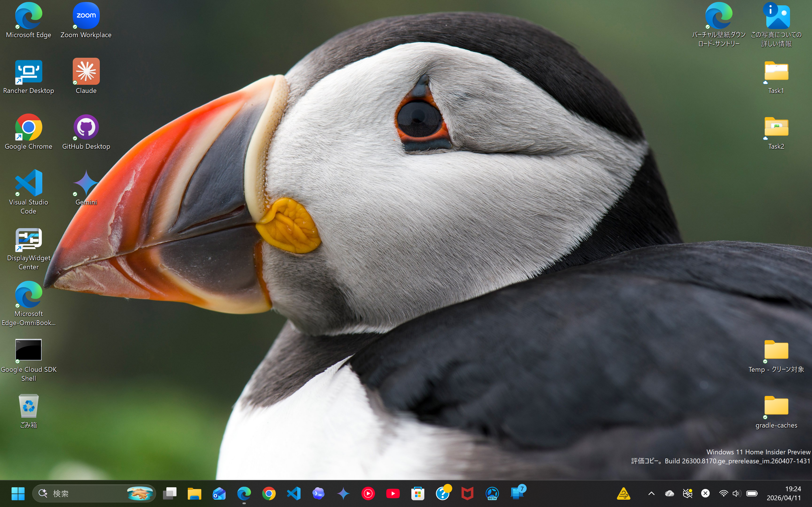Open the Claude desktop shortcut
The image size is (812, 507).
86,72
